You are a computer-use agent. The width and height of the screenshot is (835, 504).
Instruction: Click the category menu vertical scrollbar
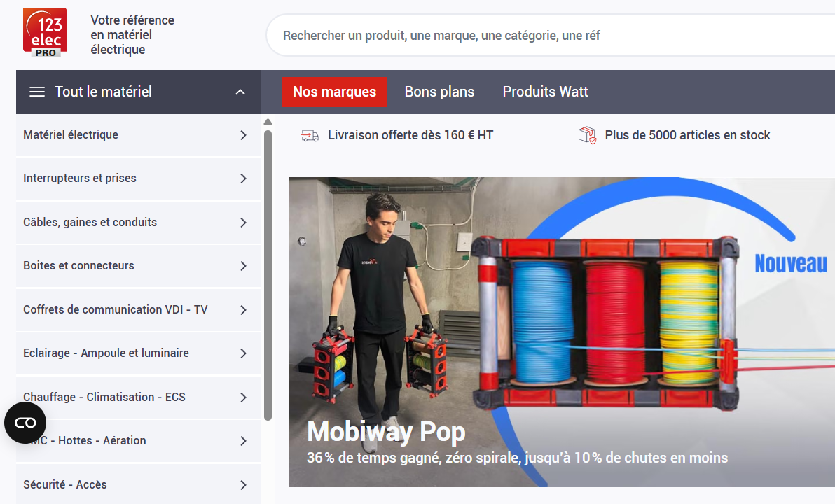point(268,276)
